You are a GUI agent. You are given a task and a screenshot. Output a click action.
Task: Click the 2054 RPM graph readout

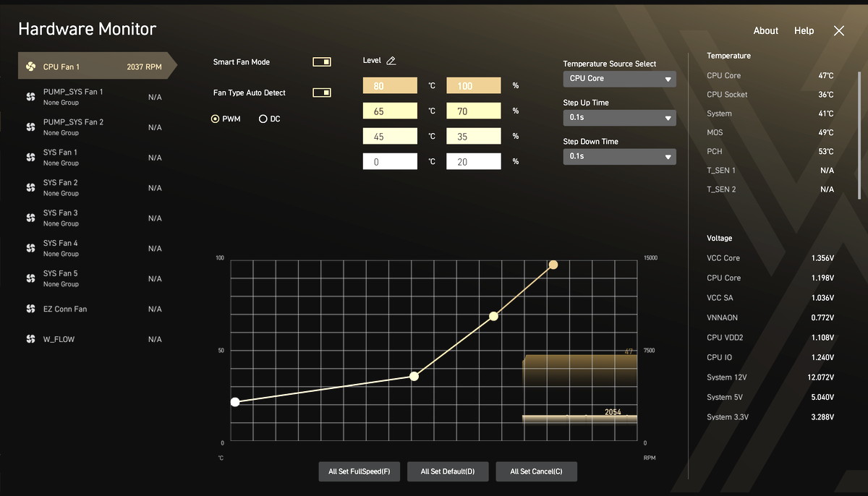click(613, 412)
